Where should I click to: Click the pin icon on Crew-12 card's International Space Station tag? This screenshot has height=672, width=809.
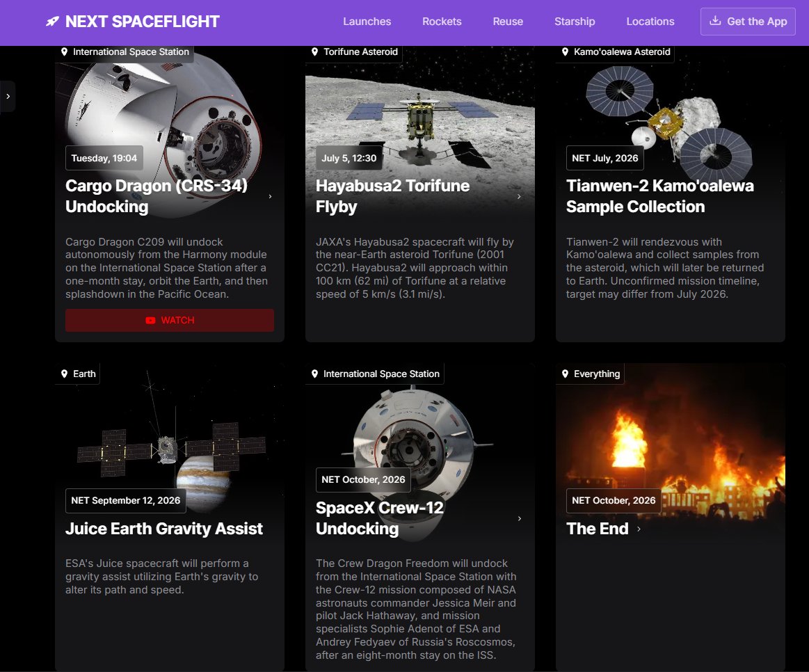[314, 374]
